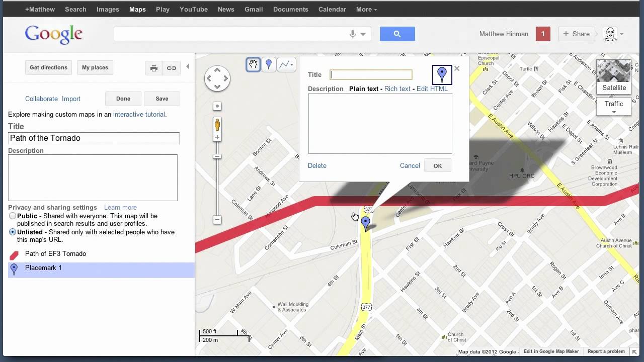The width and height of the screenshot is (644, 362).
Task: Select the Unlisted sharing option
Action: (x=13, y=232)
